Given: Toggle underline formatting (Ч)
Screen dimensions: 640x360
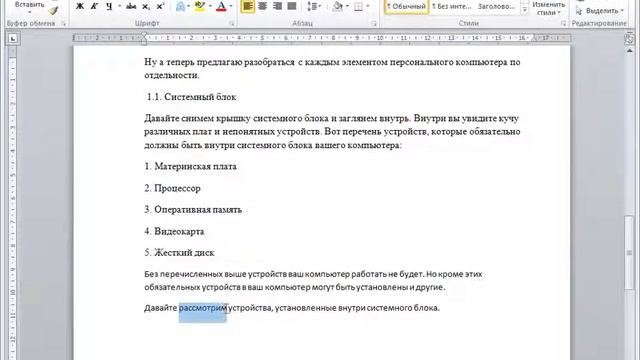Looking at the screenshot, I should click(x=109, y=6).
